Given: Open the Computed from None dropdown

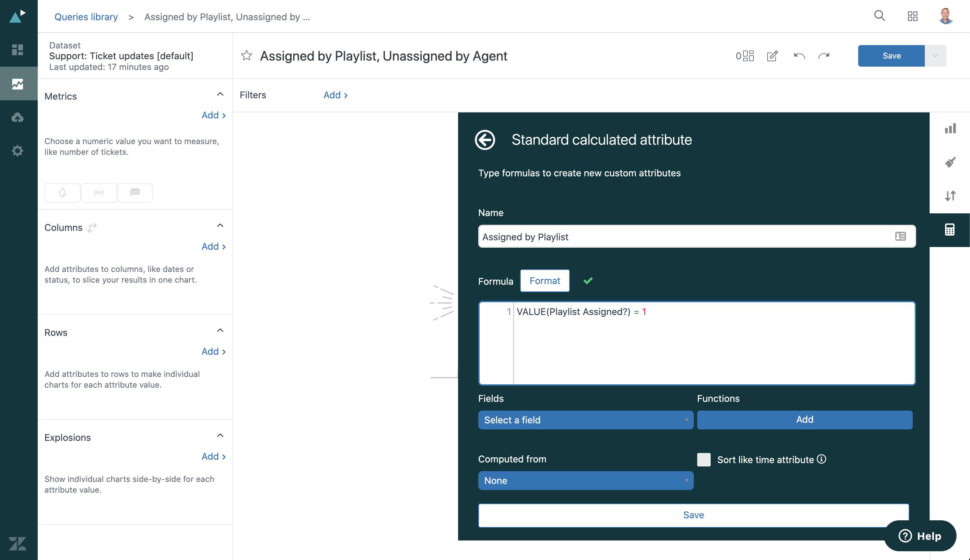Looking at the screenshot, I should (585, 481).
